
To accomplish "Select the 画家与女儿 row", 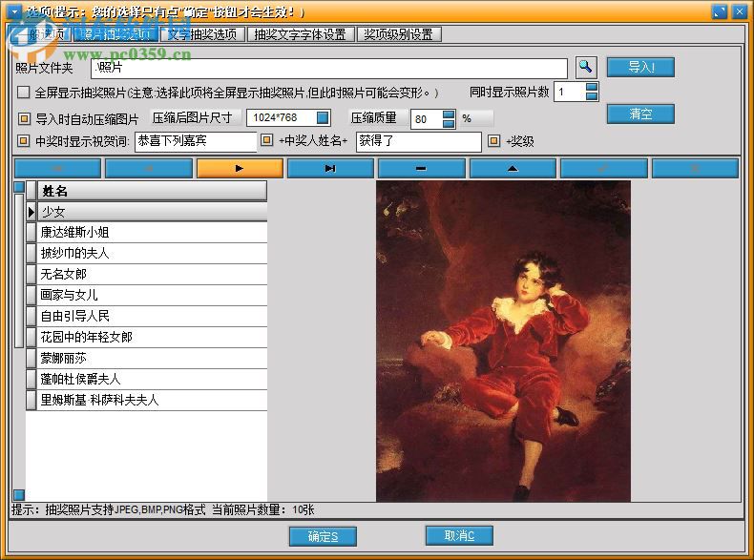I will [152, 295].
